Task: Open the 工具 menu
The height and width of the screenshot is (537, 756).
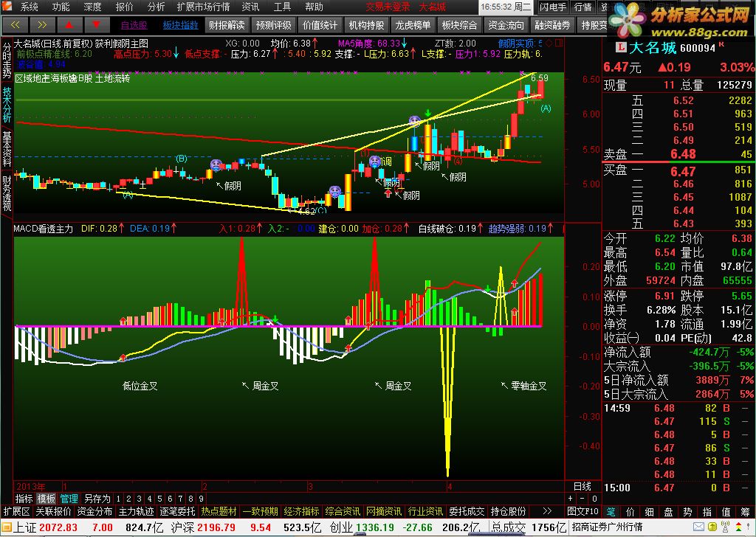Action: pos(282,7)
